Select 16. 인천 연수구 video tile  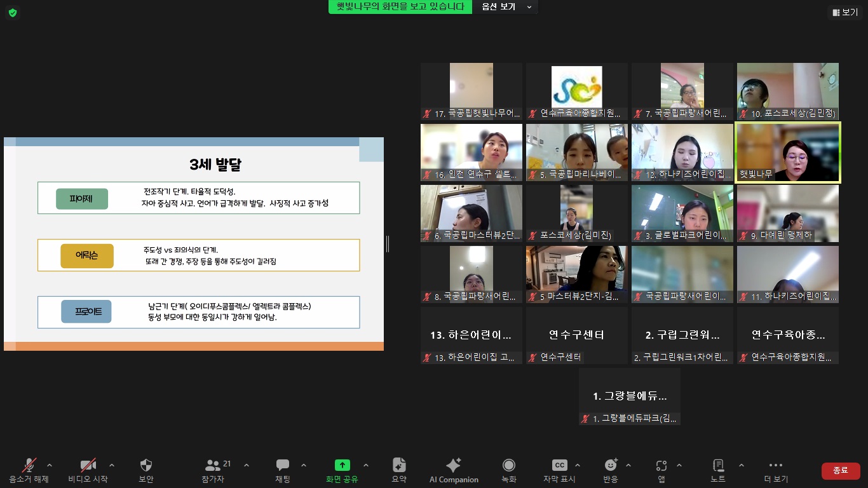click(x=471, y=152)
